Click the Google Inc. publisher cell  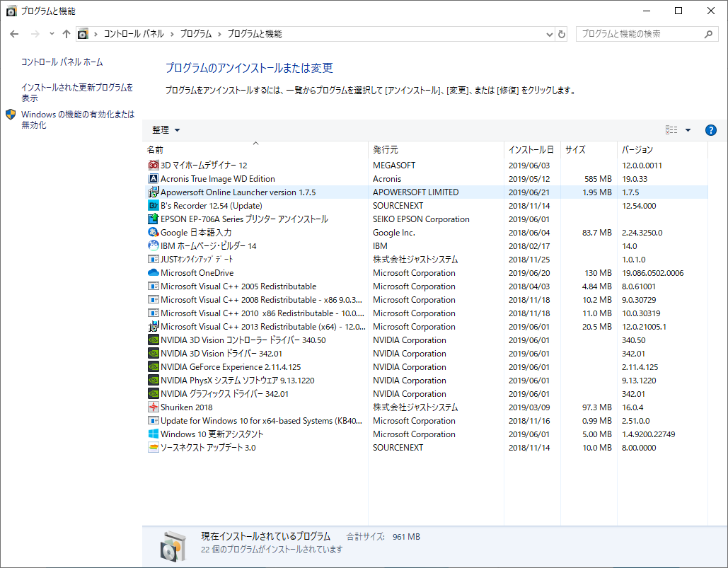coord(393,233)
